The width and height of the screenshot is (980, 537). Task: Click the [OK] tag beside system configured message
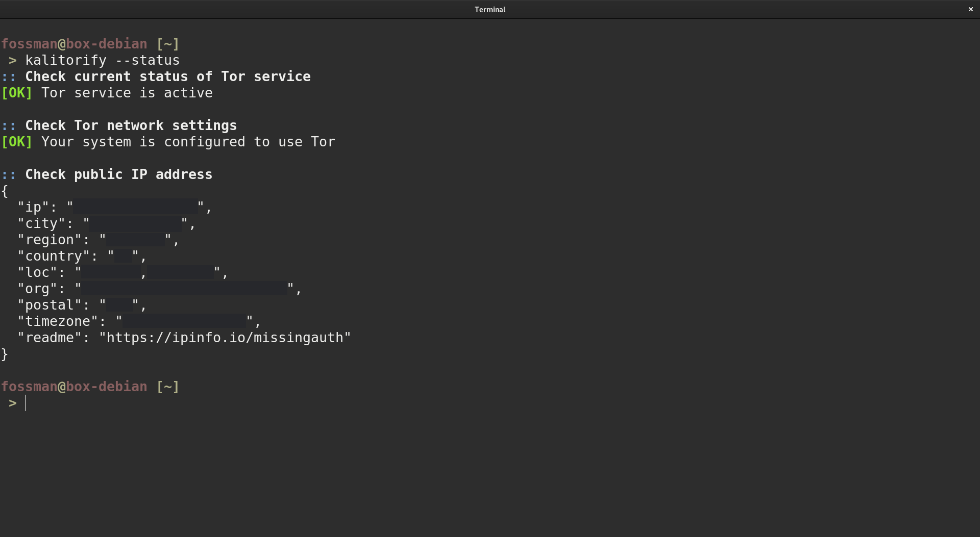[x=17, y=142]
